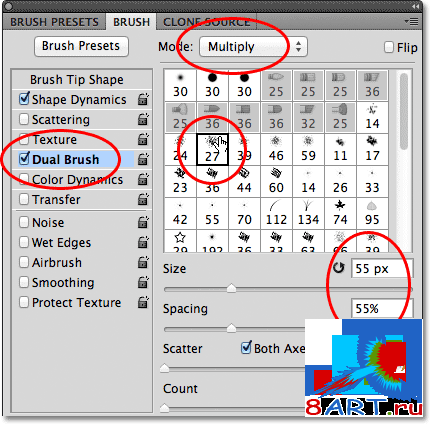430x424 pixels.
Task: Select the star-shaped 29 brush tip
Action: [x=180, y=242]
